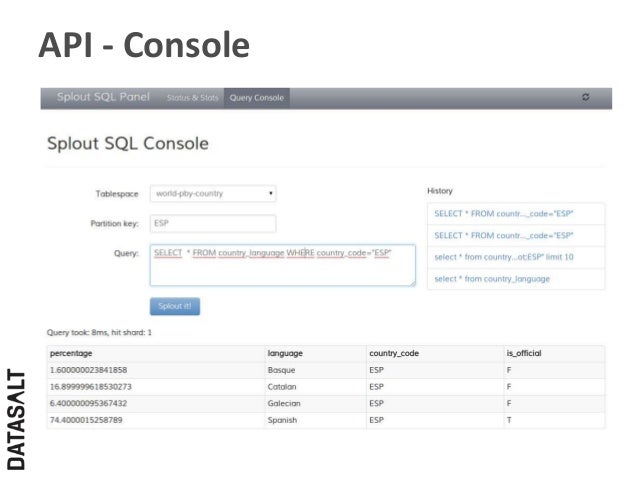The width and height of the screenshot is (638, 479).
Task: Click the Splout SQL Console heading
Action: (x=128, y=143)
